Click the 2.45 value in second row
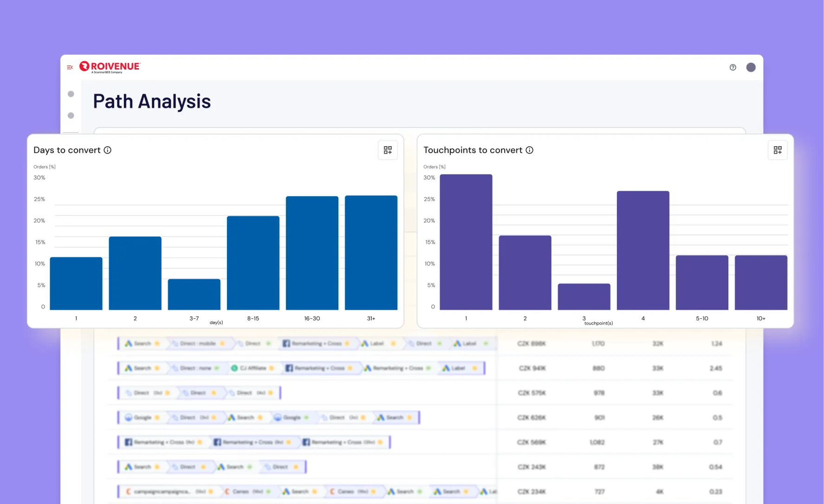Screen dimensions: 824x504 (716, 368)
